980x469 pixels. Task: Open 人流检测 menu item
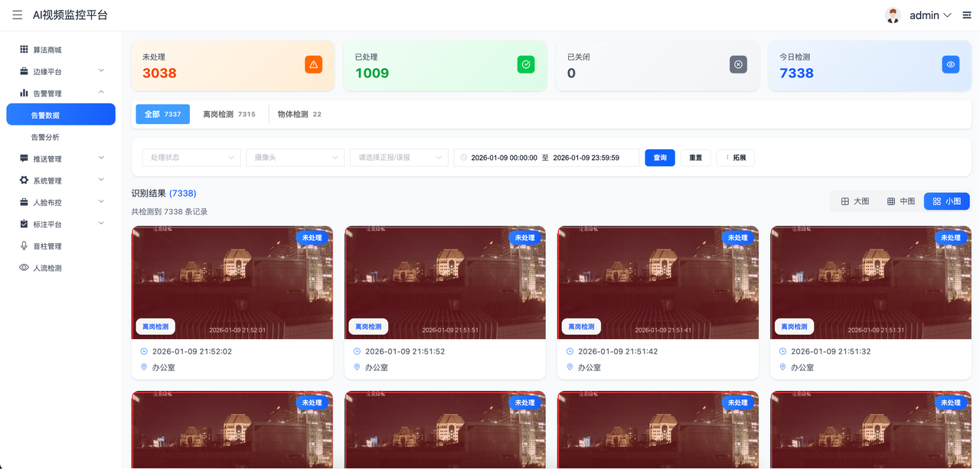click(x=60, y=268)
